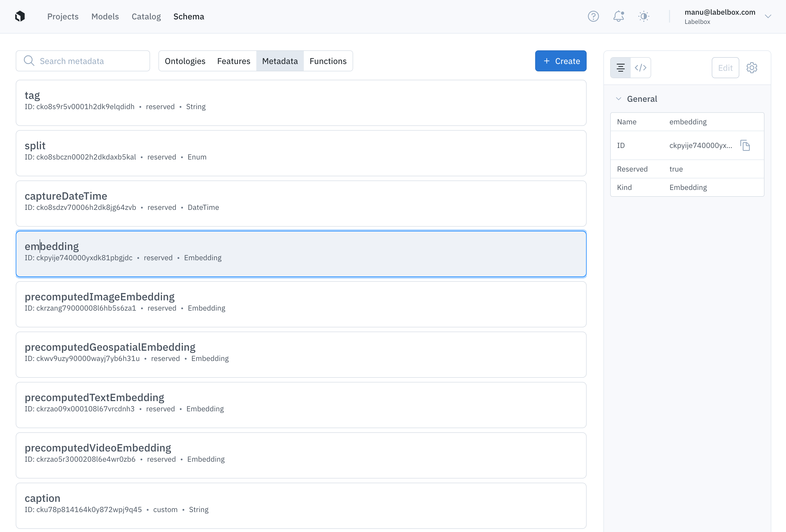Image resolution: width=786 pixels, height=532 pixels.
Task: Open the Ontologies tab
Action: click(185, 61)
